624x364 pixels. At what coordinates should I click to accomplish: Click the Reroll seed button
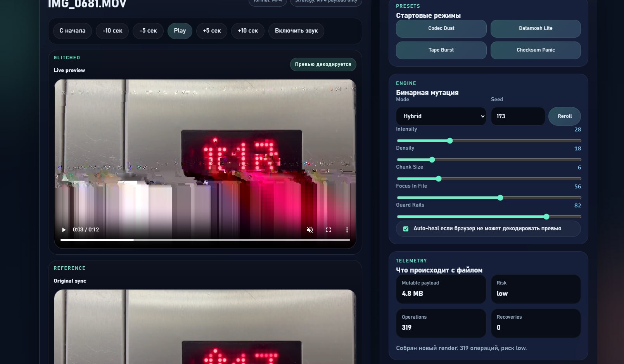point(565,116)
